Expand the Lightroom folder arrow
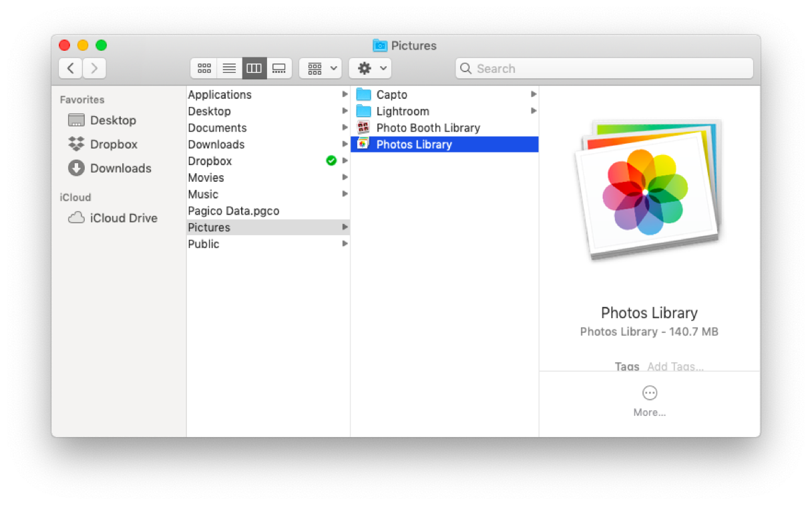 [534, 112]
